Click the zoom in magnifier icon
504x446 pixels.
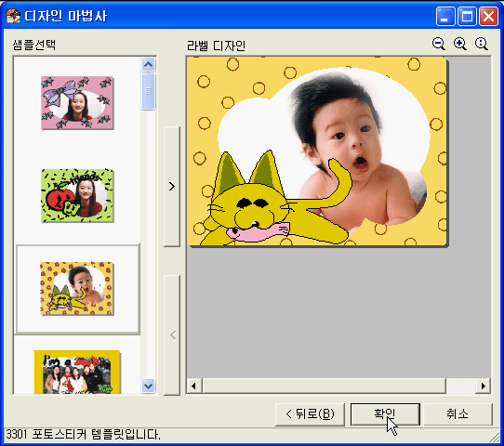[460, 44]
